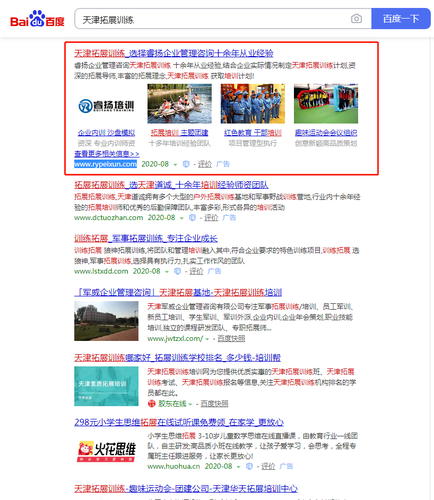
Task: Click the blue-uniform group photo thumbnail
Action: pos(253,104)
